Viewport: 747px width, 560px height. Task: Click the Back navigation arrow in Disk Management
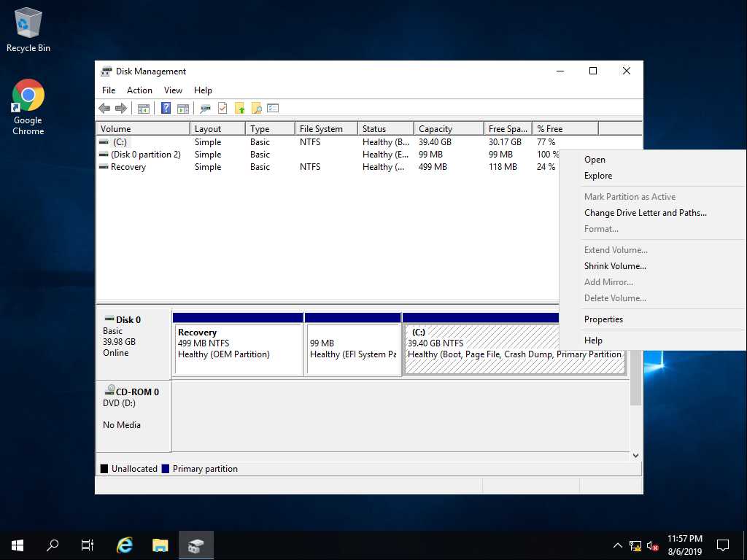pyautogui.click(x=104, y=108)
